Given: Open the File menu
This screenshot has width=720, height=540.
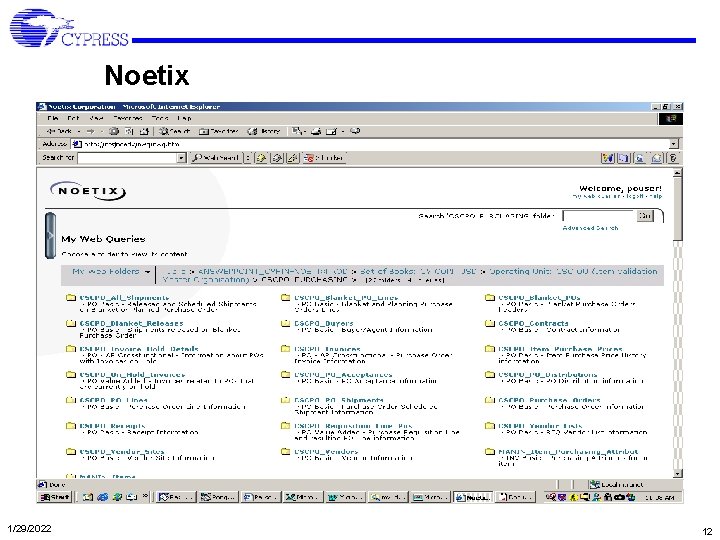Looking at the screenshot, I should tap(52, 118).
